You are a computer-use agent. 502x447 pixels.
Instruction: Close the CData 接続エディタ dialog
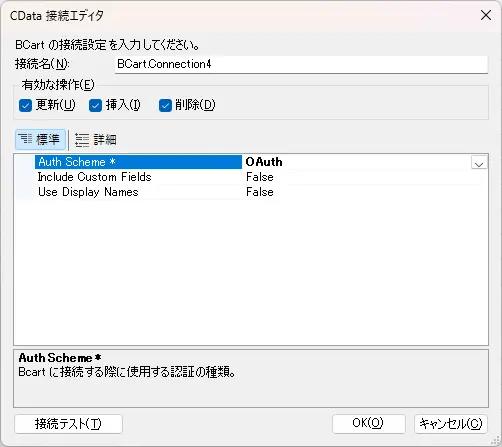pyautogui.click(x=486, y=15)
